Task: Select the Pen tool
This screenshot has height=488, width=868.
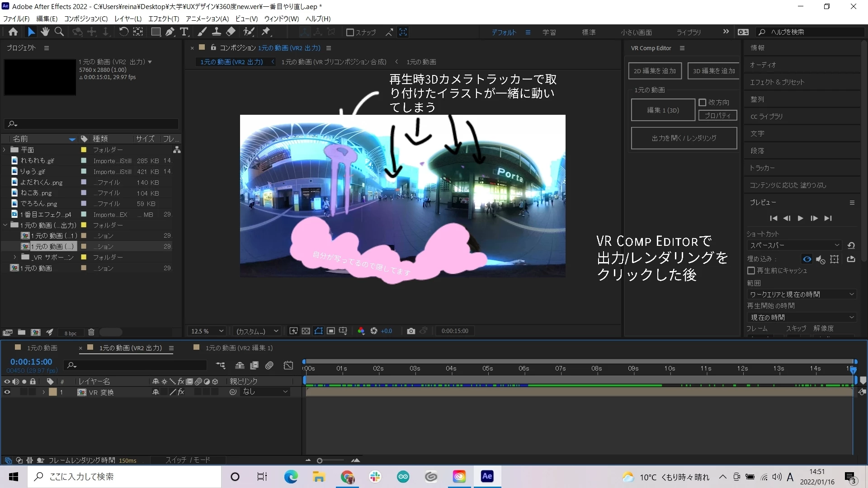Action: pos(170,32)
